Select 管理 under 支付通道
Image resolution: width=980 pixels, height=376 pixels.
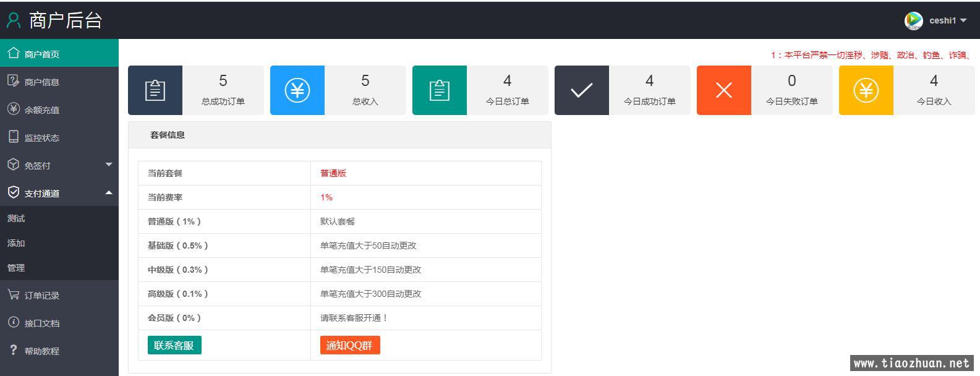(x=16, y=268)
